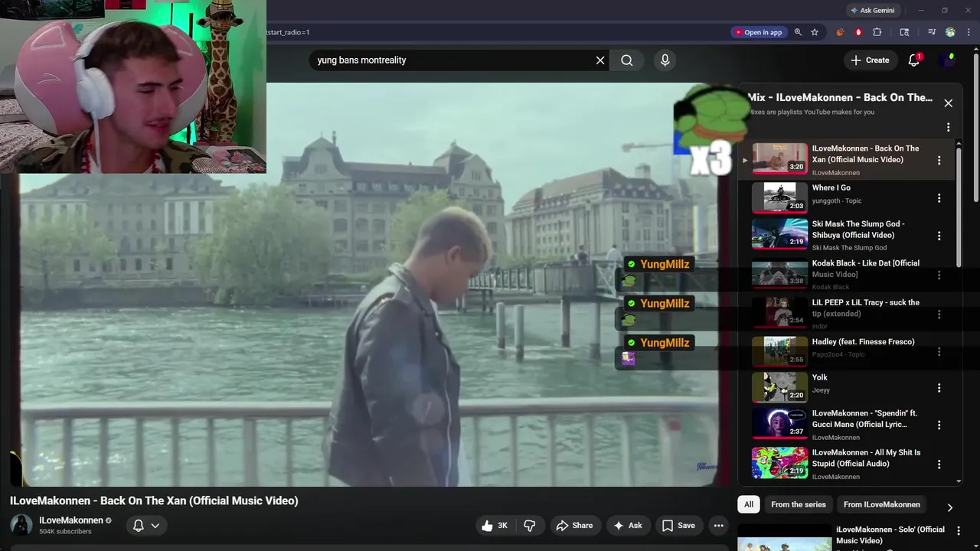This screenshot has width=980, height=551.
Task: Open the orange extension icon
Action: point(840,32)
